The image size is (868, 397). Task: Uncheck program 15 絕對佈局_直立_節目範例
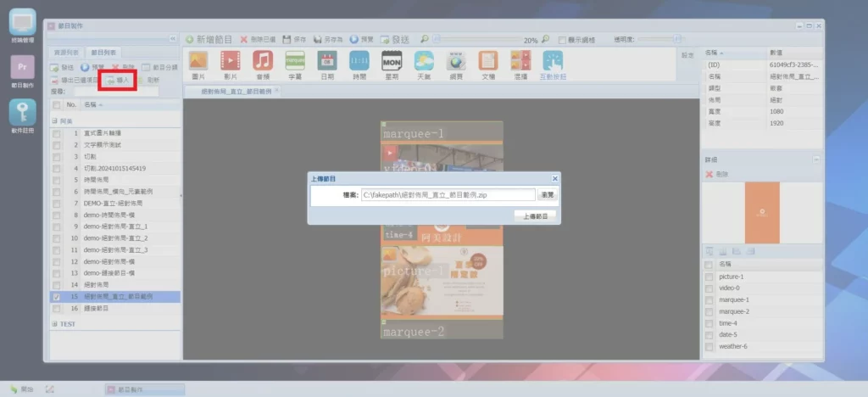(57, 298)
